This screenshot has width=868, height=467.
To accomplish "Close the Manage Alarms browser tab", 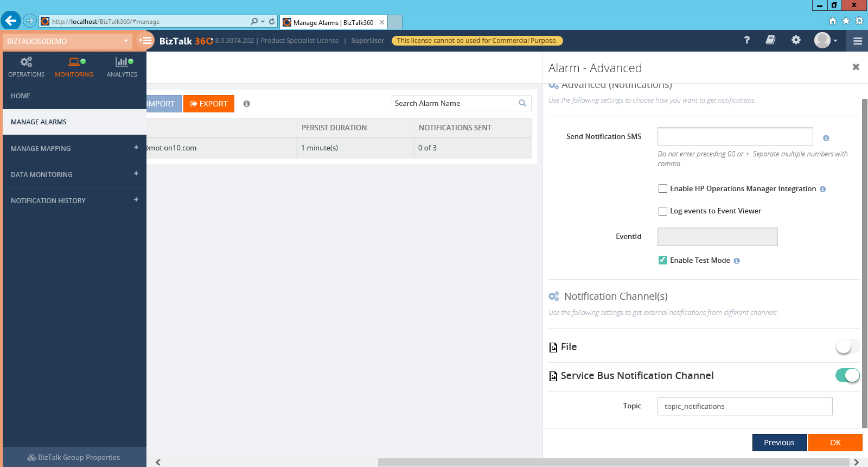I will click(382, 22).
